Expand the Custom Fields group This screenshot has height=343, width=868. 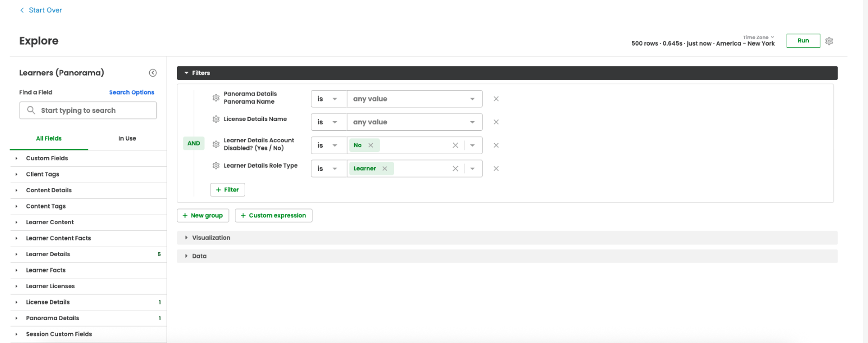tap(88, 158)
